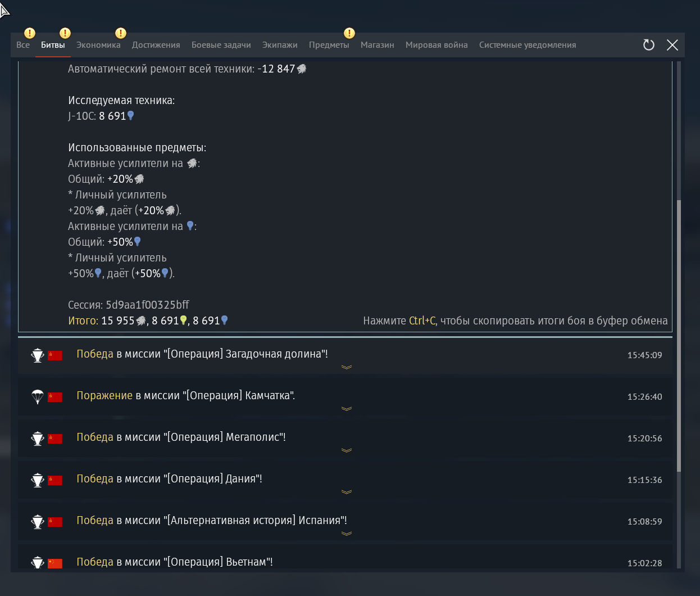Click the alert badge on the Все tab

(x=30, y=33)
